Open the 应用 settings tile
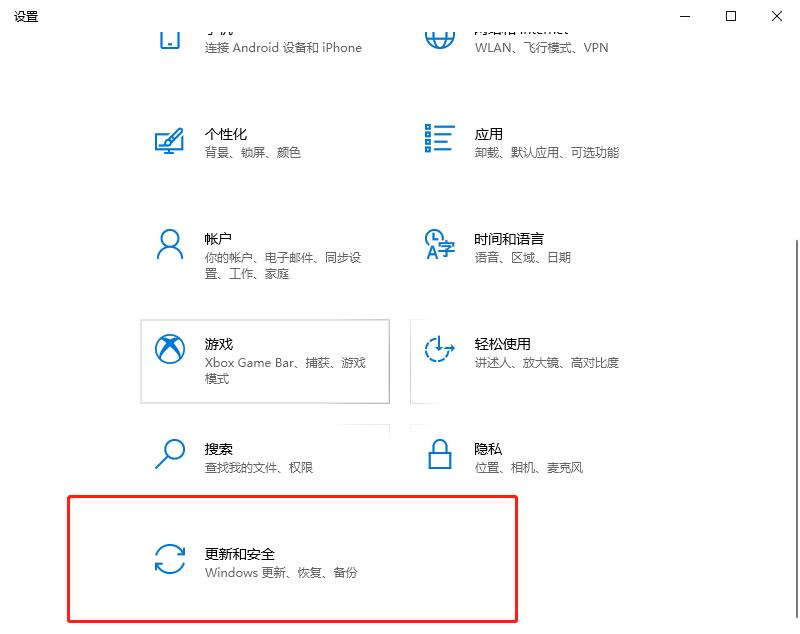The height and width of the screenshot is (634, 800). click(x=520, y=143)
